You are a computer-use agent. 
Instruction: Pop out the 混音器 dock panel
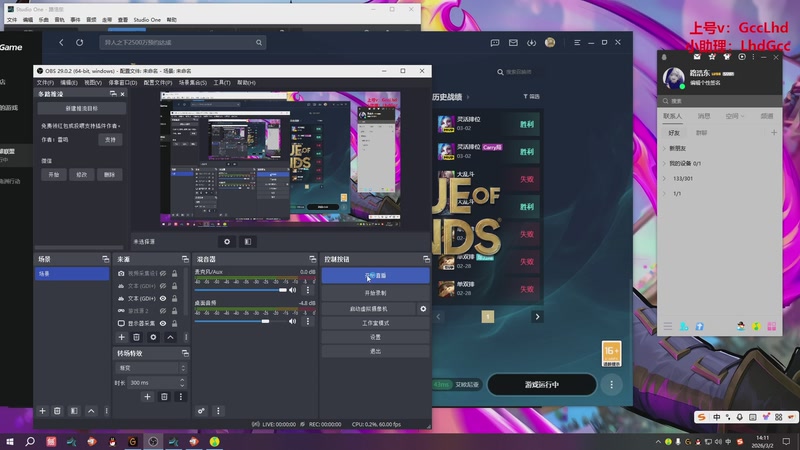pos(313,259)
